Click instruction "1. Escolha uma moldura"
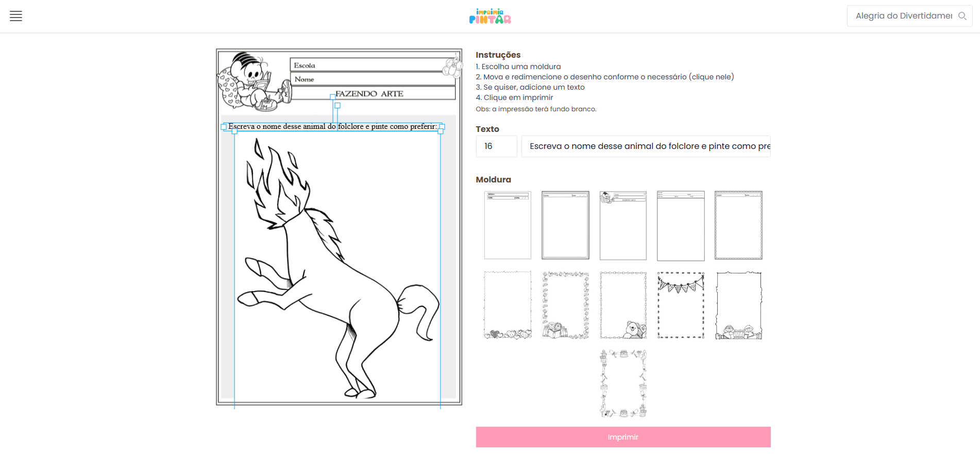980x469 pixels. click(x=518, y=66)
